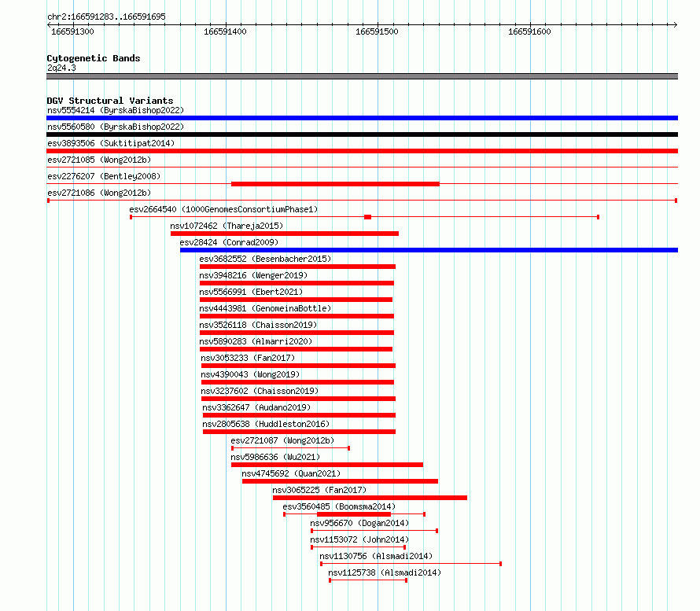Viewport: 700px width, 611px height.
Task: Click esv3682552 (Besenbacher2015) label
Action: click(265, 259)
